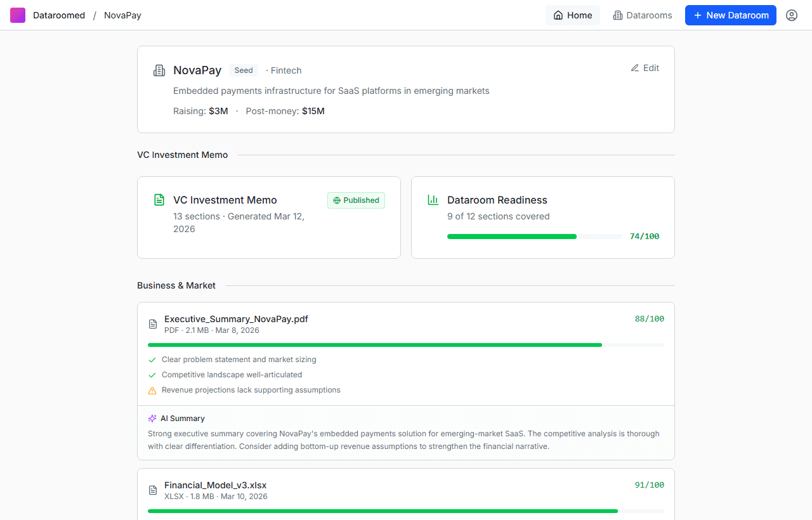Viewport: 812px width, 520px height.
Task: Click the Financial_Model_v3.xlsx file icon
Action: pyautogui.click(x=152, y=490)
